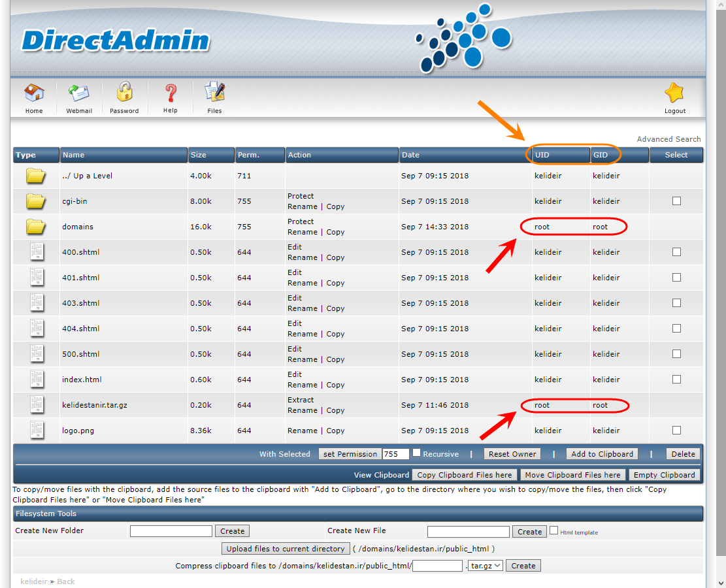Click the Select column header
This screenshot has width=726, height=588.
pyautogui.click(x=676, y=155)
